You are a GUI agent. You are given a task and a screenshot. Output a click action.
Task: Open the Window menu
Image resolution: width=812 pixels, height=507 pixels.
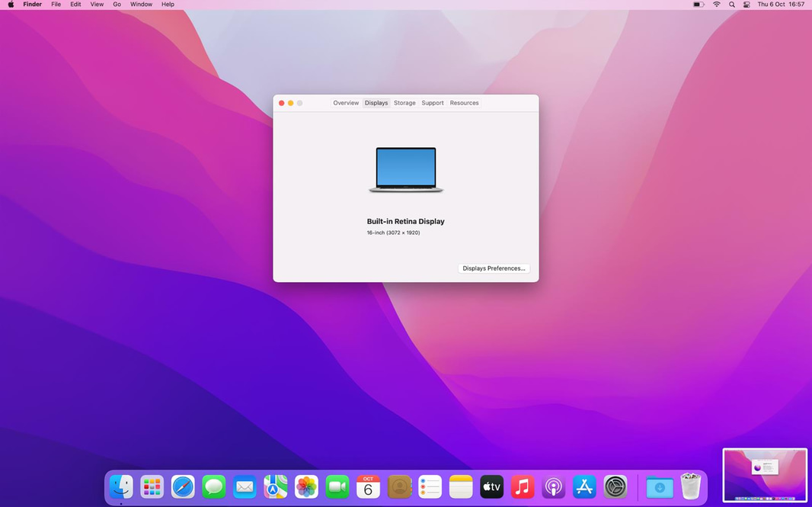coord(141,4)
